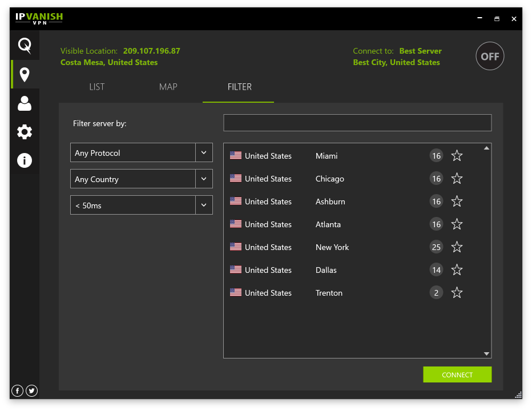The height and width of the screenshot is (411, 532).
Task: Open IPVanish Facebook page icon
Action: tap(17, 390)
